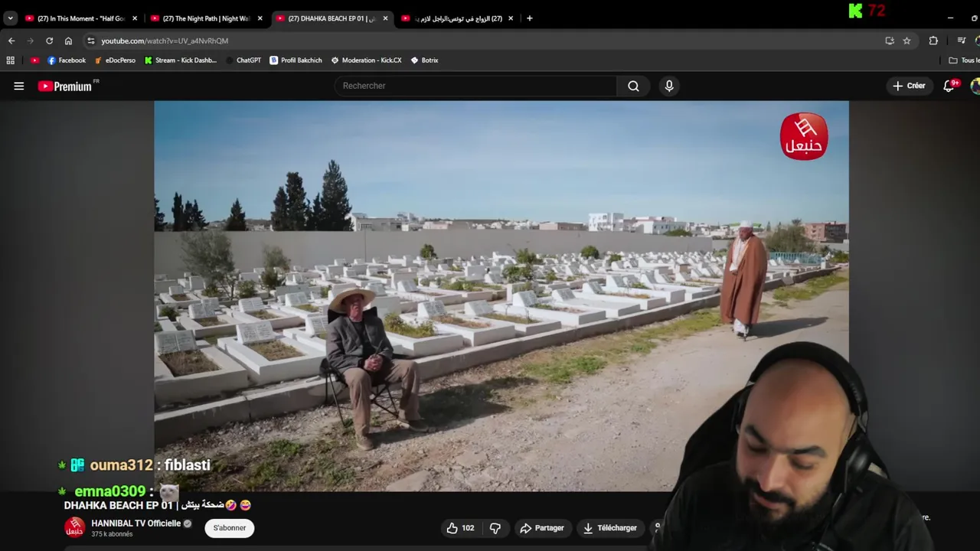Screen dimensions: 980x551
Task: Open a new browser tab
Action: pyautogui.click(x=529, y=18)
